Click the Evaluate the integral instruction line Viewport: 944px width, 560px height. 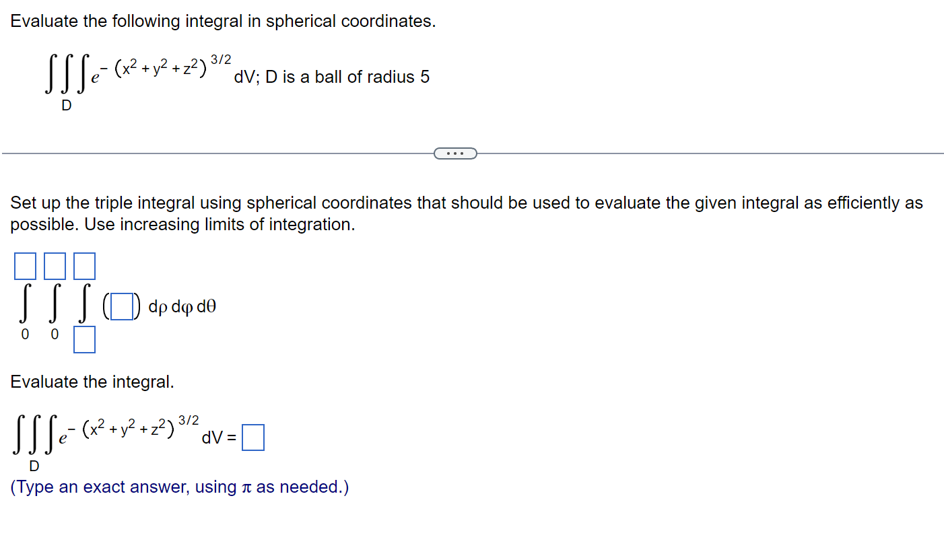[x=93, y=382]
